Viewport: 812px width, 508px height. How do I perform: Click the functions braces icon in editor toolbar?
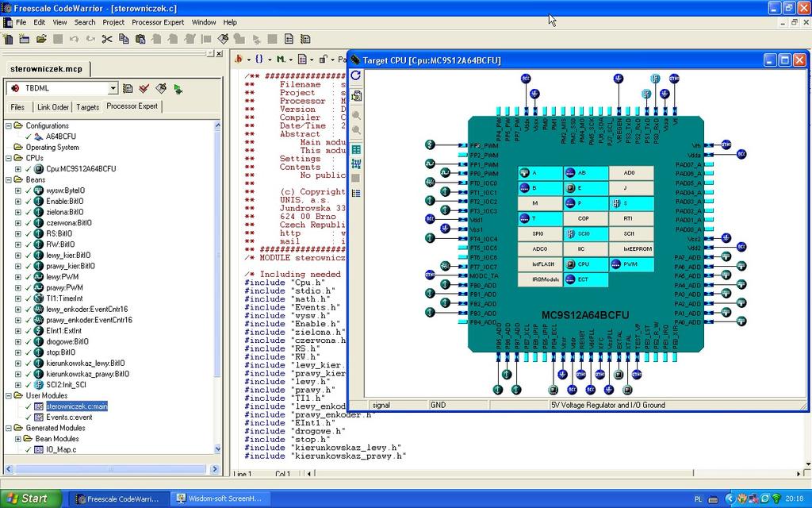259,59
